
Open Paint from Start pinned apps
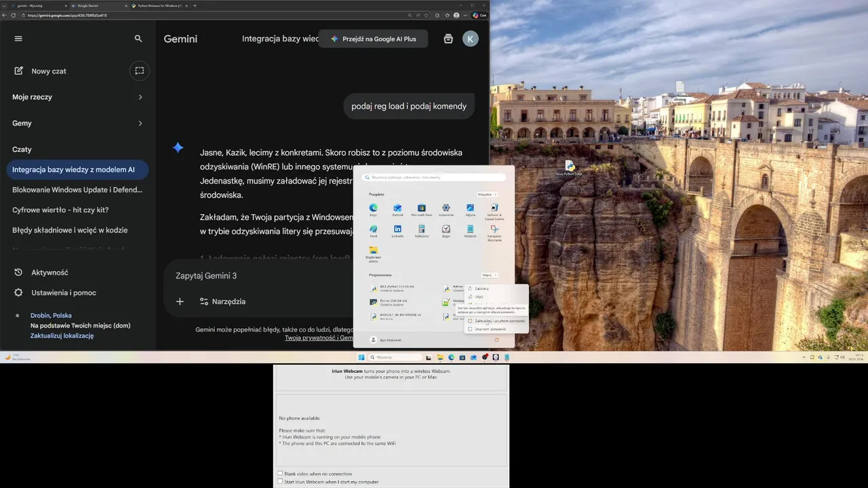tap(373, 232)
